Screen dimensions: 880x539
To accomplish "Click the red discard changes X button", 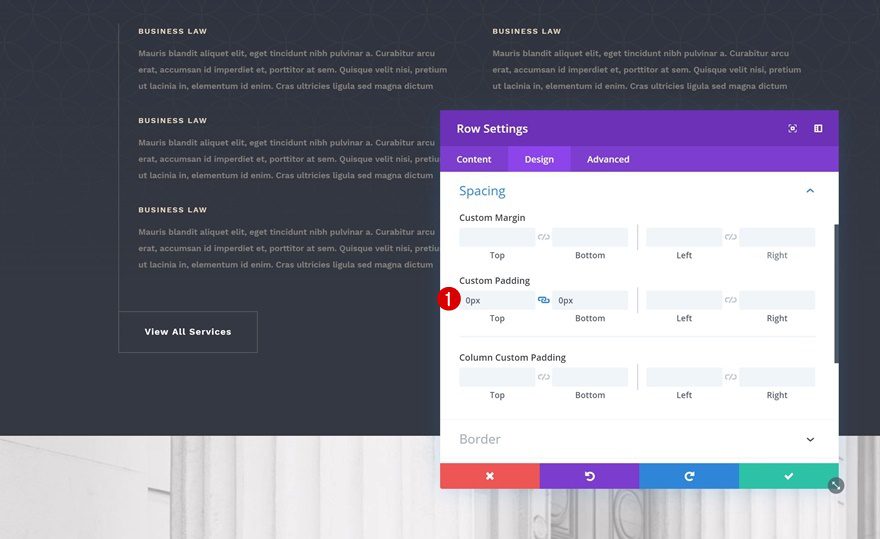I will 489,476.
